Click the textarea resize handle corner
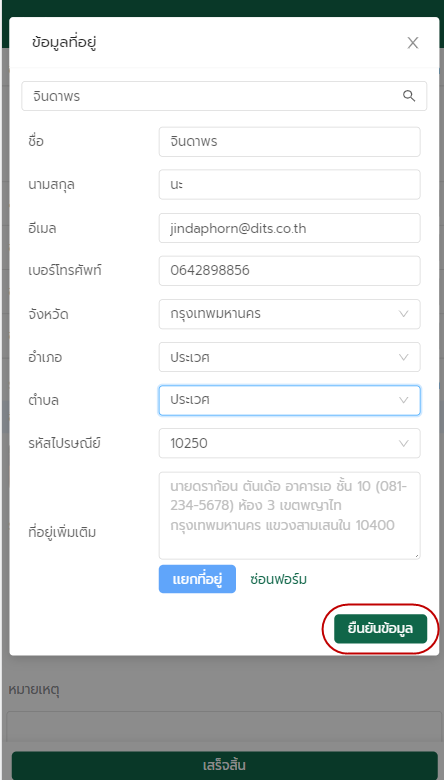This screenshot has width=444, height=780. [416, 555]
